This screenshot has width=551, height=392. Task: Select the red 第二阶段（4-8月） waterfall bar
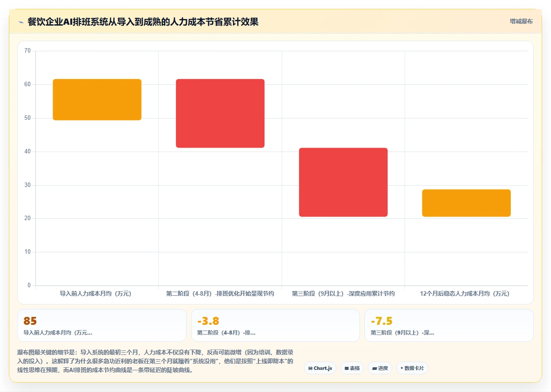click(220, 113)
